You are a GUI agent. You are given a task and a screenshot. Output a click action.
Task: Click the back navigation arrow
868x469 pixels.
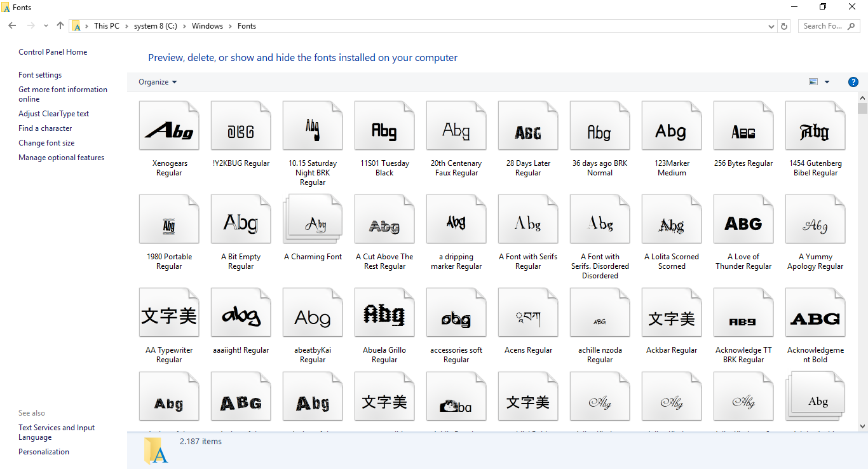[x=11, y=25]
